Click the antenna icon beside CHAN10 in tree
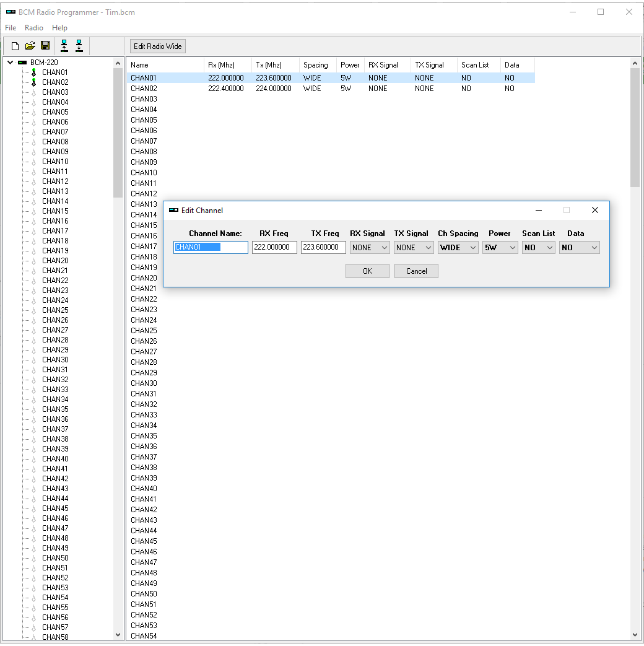The height and width of the screenshot is (646, 644). pyautogui.click(x=34, y=162)
